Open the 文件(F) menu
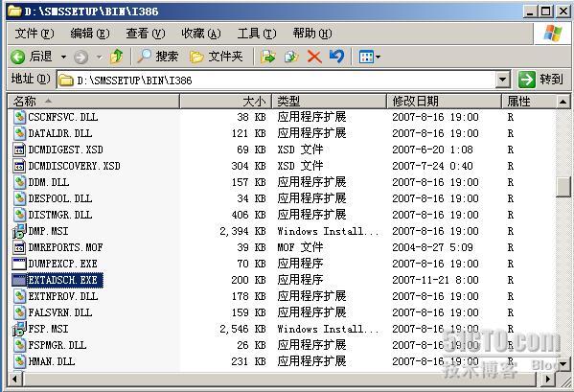 34,34
